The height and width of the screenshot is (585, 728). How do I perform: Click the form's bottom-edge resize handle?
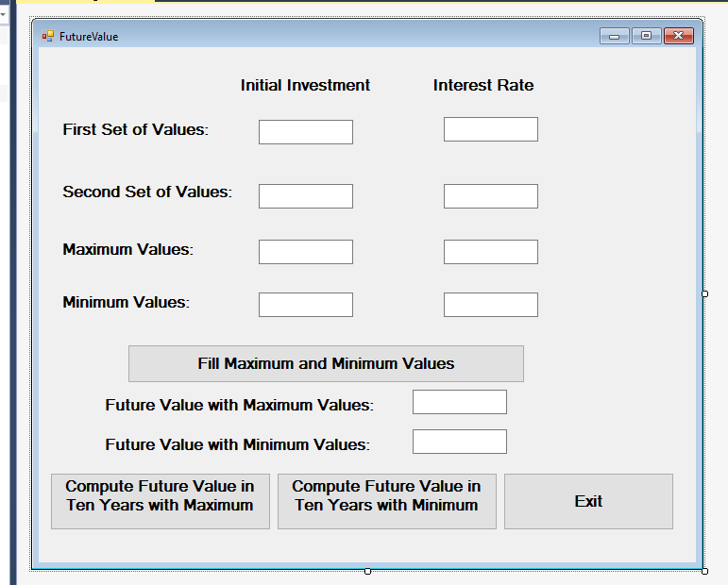pyautogui.click(x=367, y=571)
